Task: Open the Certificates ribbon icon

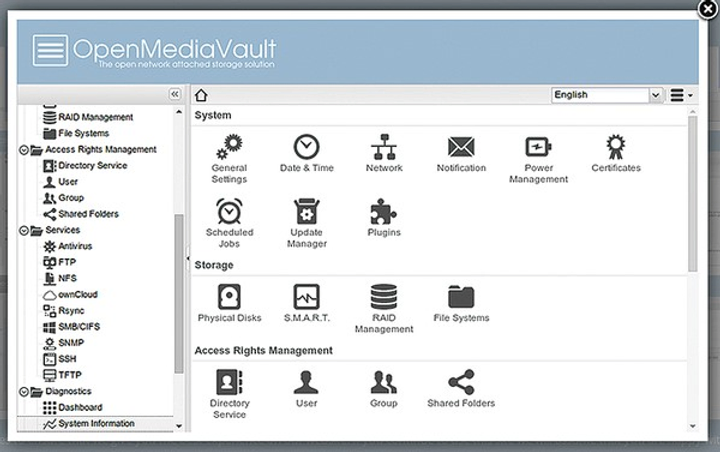Action: [616, 153]
